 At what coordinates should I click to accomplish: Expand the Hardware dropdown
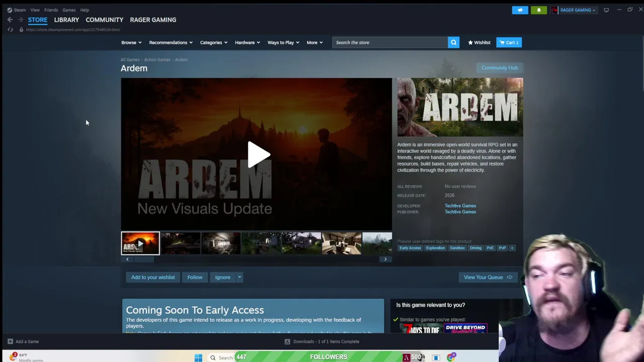pos(248,42)
